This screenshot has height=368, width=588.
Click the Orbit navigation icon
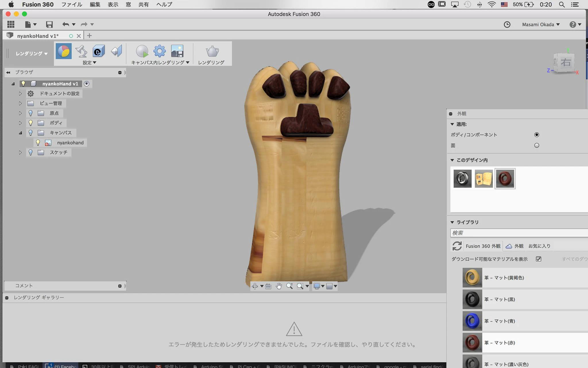tap(255, 286)
